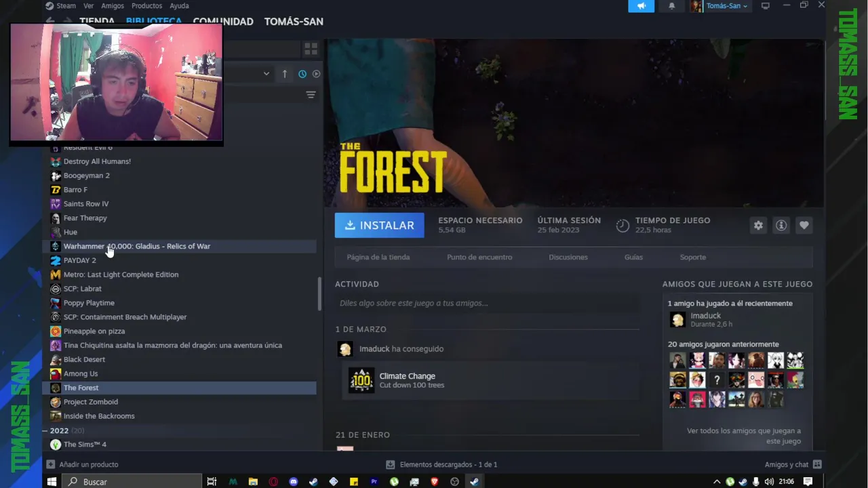This screenshot has width=868, height=488.
Task: Click the activity message input field
Action: tap(487, 303)
